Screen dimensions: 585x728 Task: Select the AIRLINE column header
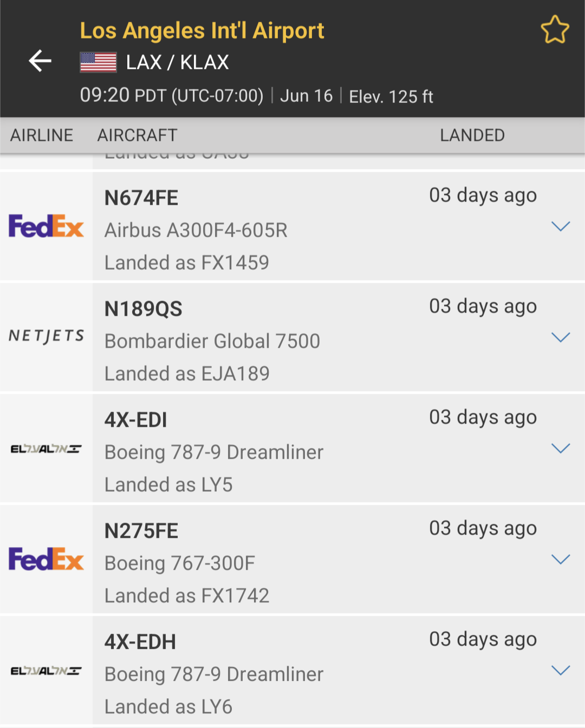point(42,135)
